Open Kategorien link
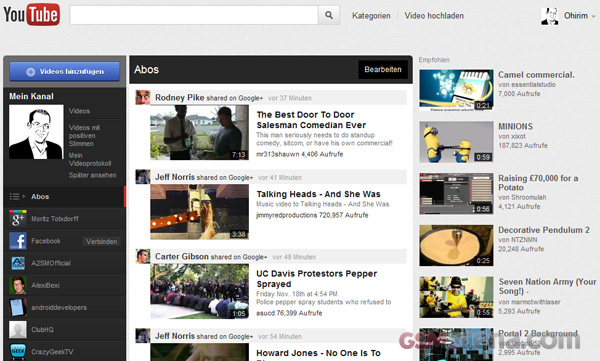 tap(371, 16)
